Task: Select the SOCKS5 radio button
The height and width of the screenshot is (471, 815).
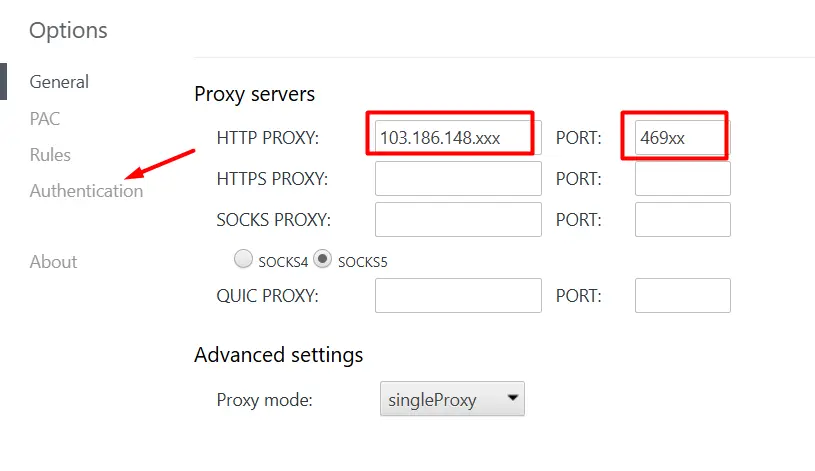Action: pyautogui.click(x=323, y=259)
